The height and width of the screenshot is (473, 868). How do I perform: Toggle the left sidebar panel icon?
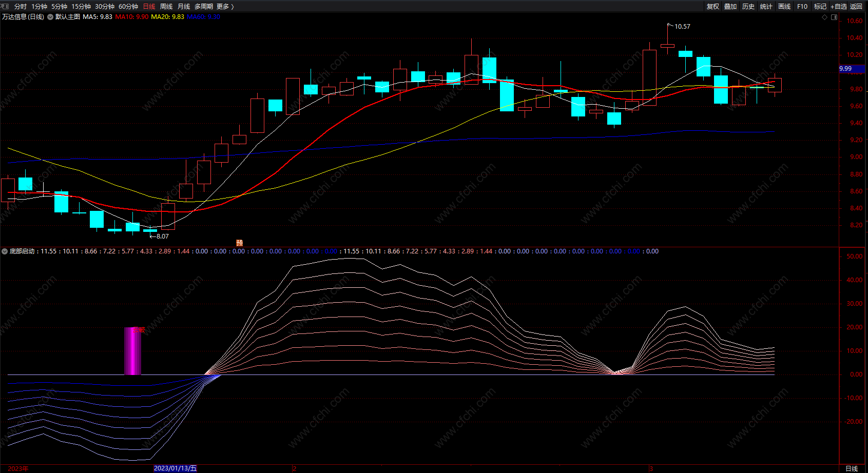click(x=5, y=6)
